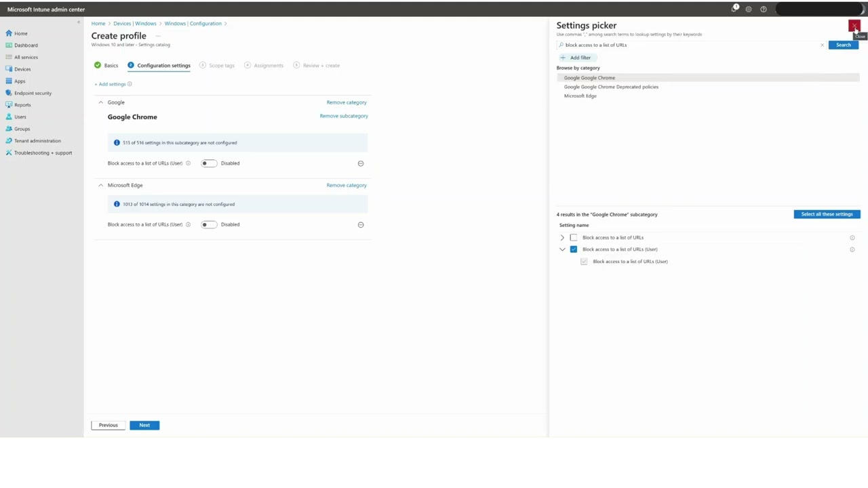Expand Block access to a list of URLs row
This screenshot has height=488, width=868.
[562, 238]
